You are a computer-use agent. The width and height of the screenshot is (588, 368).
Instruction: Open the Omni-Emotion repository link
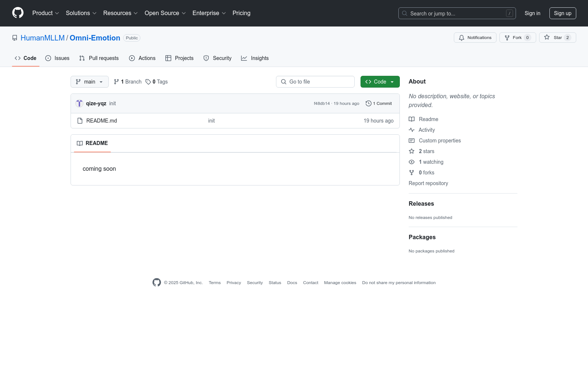(95, 38)
